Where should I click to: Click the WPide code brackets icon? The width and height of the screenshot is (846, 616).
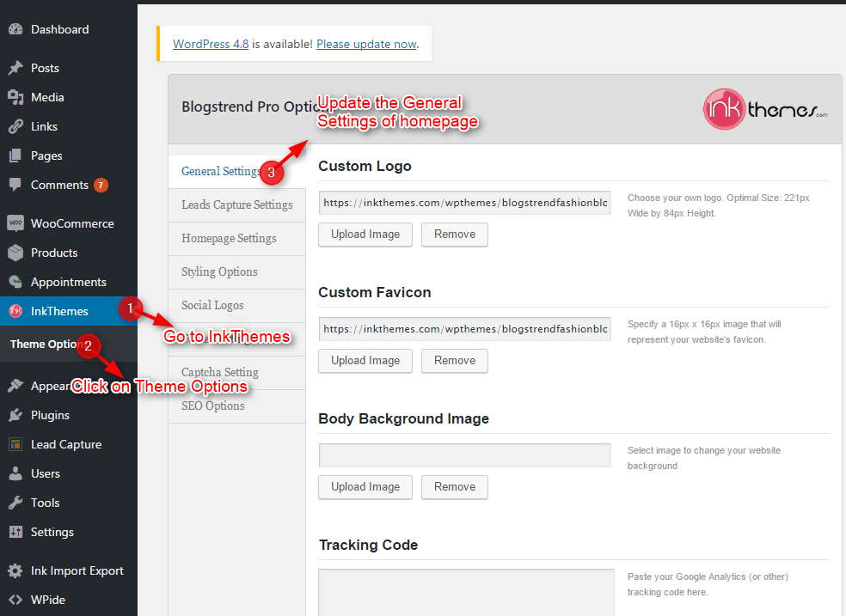point(15,600)
